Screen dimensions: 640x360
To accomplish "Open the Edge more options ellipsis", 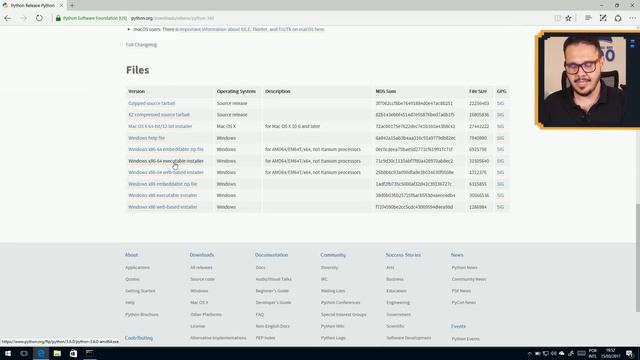I will tap(632, 18).
